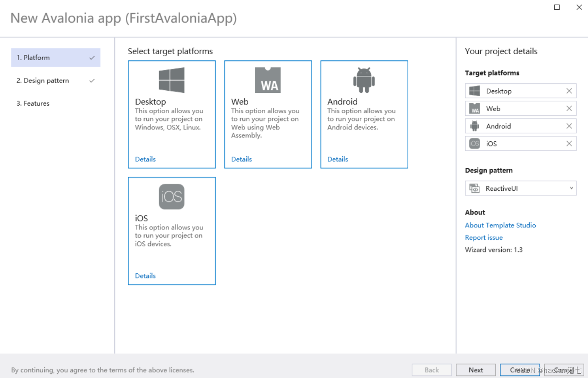The image size is (588, 378).
Task: Toggle the Web platform card
Action: tap(268, 114)
